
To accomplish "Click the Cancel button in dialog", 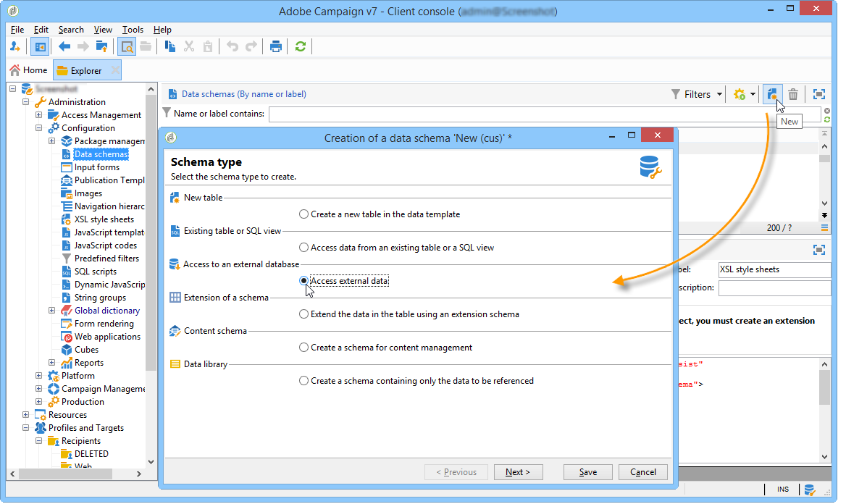I will click(642, 472).
